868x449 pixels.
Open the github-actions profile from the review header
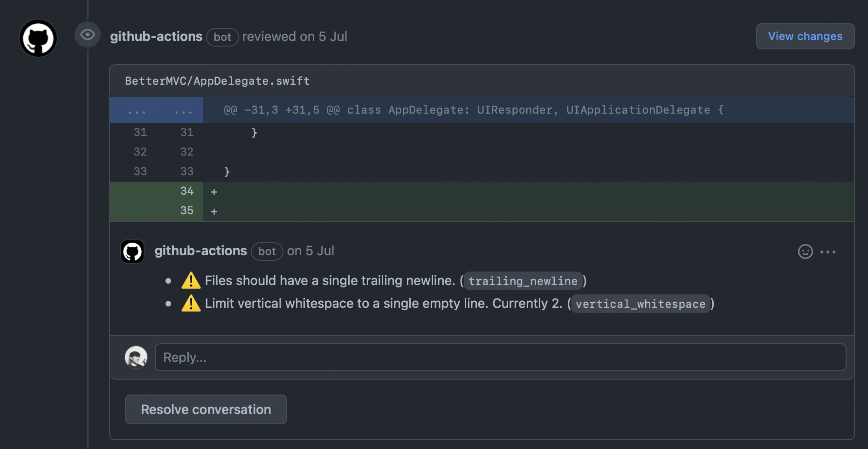156,36
